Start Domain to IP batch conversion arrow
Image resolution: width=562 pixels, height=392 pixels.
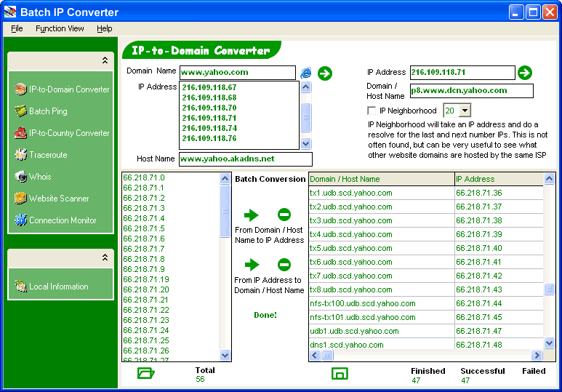pos(252,215)
